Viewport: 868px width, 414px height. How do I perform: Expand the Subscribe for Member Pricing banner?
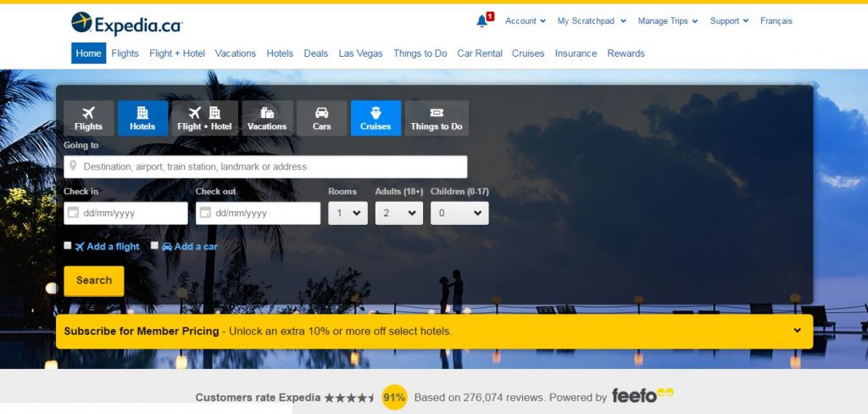(797, 330)
